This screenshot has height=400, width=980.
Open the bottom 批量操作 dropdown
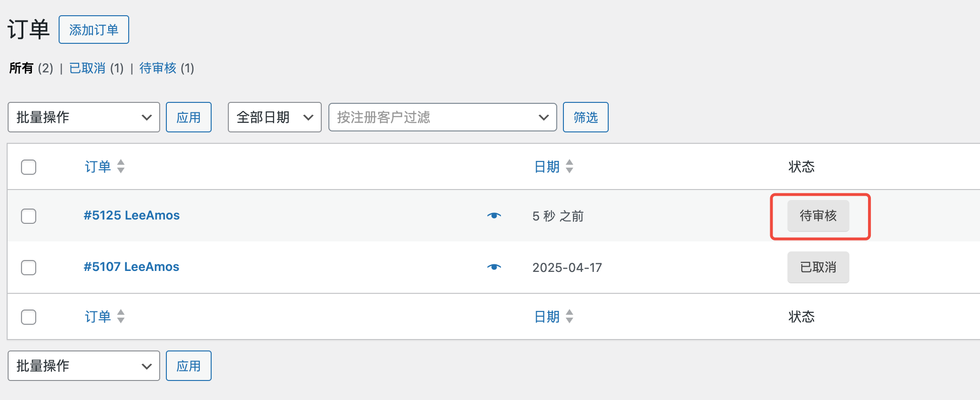click(x=84, y=366)
